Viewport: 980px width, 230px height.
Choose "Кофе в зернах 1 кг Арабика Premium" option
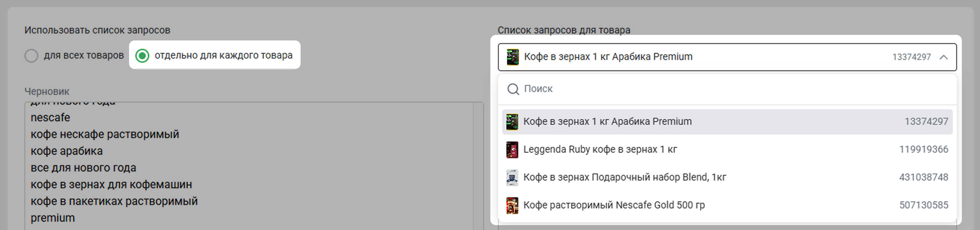[x=607, y=122]
